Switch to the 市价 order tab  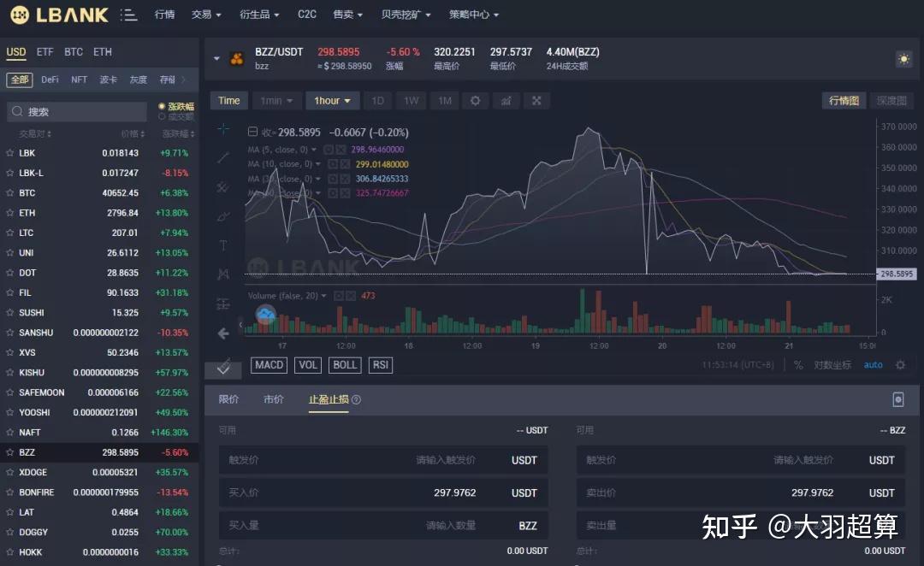pos(274,399)
